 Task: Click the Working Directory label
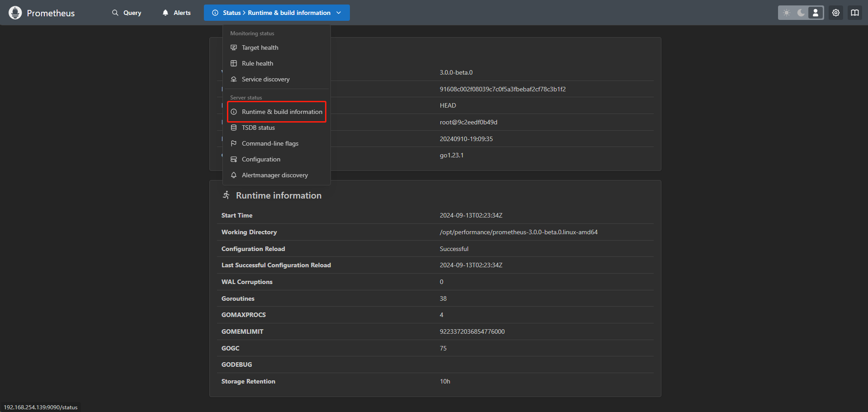pyautogui.click(x=249, y=232)
